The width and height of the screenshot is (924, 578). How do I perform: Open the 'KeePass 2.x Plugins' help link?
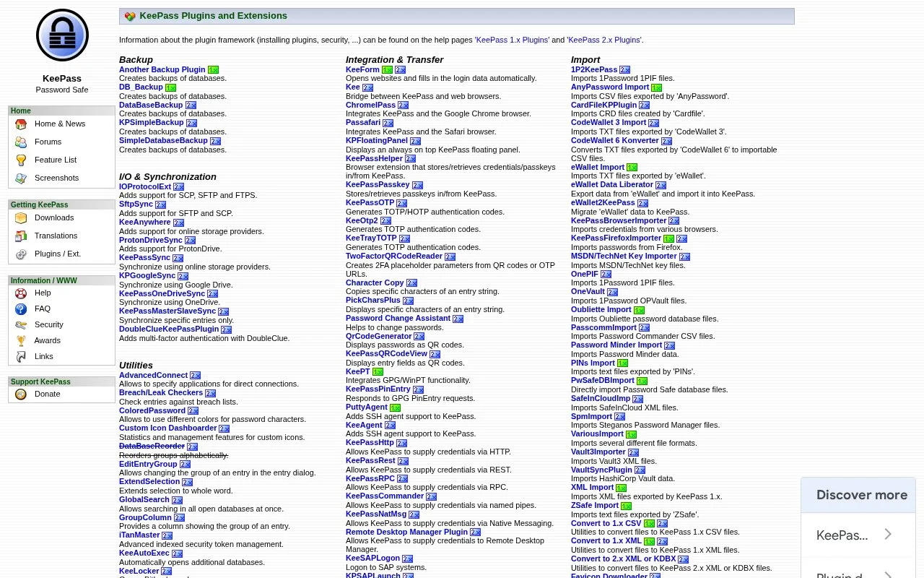[604, 40]
